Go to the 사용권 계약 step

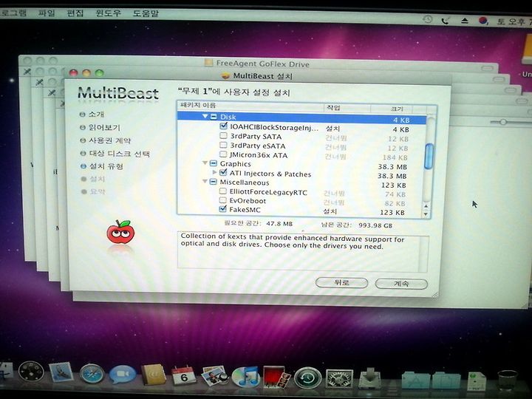coord(109,140)
